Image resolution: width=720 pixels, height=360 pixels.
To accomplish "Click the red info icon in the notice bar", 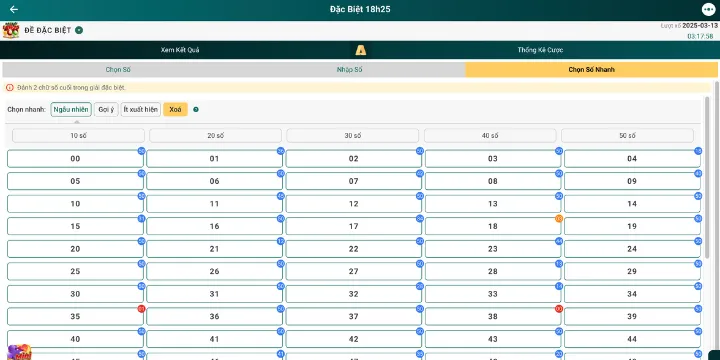I will pos(10,88).
